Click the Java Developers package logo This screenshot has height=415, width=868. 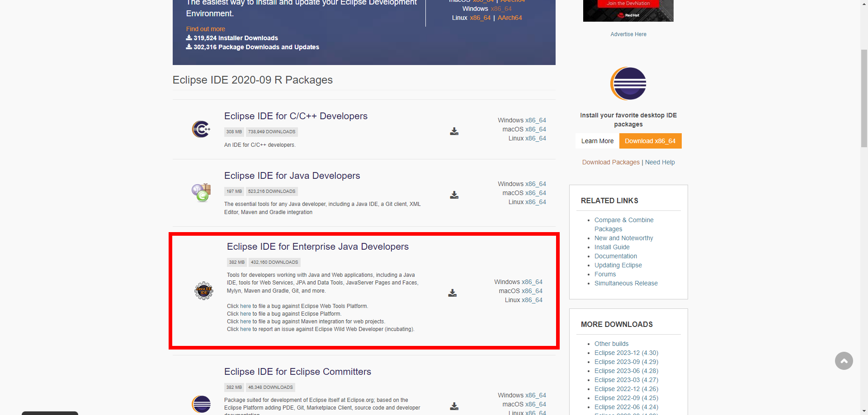[x=201, y=192]
